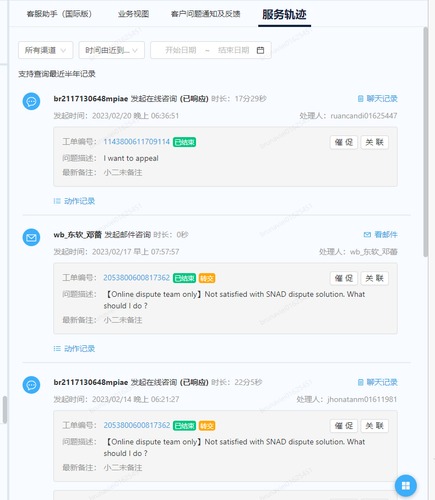
Task: Click the orange 转交 tag in the email record
Action: point(207,278)
